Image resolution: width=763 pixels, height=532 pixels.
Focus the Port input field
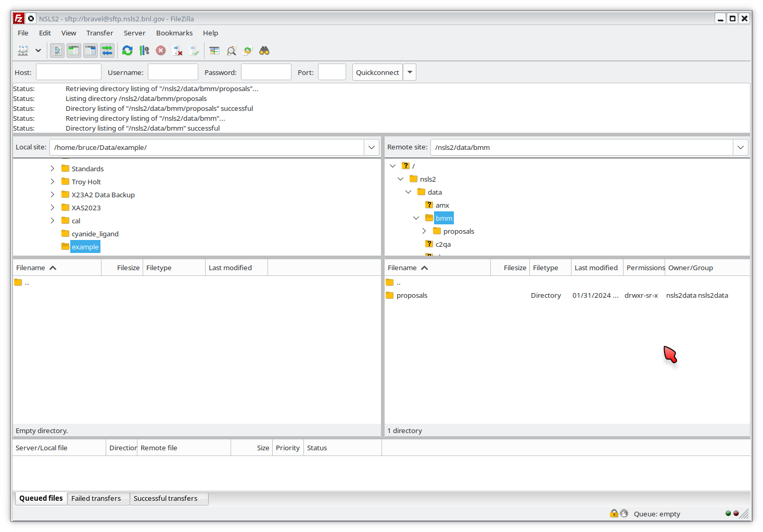tap(332, 72)
